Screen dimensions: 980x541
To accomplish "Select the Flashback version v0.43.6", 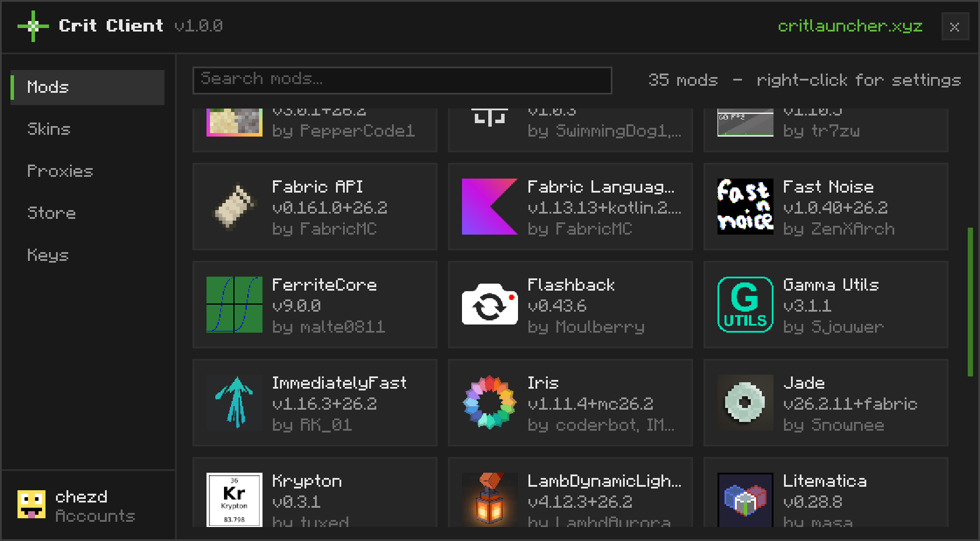I will coord(557,306).
